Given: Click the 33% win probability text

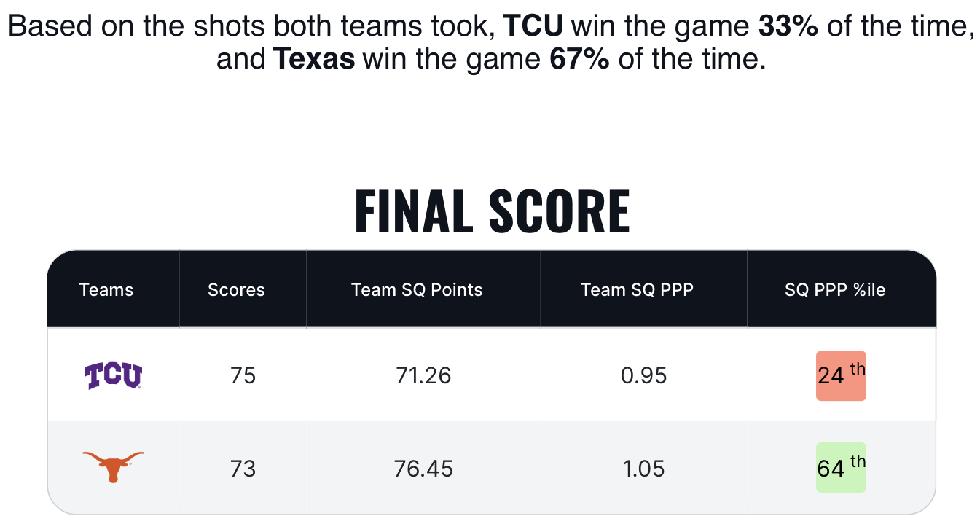Looking at the screenshot, I should pos(788,27).
